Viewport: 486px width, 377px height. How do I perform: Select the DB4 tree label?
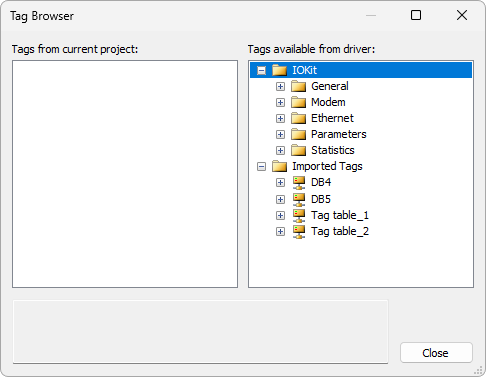click(x=321, y=182)
